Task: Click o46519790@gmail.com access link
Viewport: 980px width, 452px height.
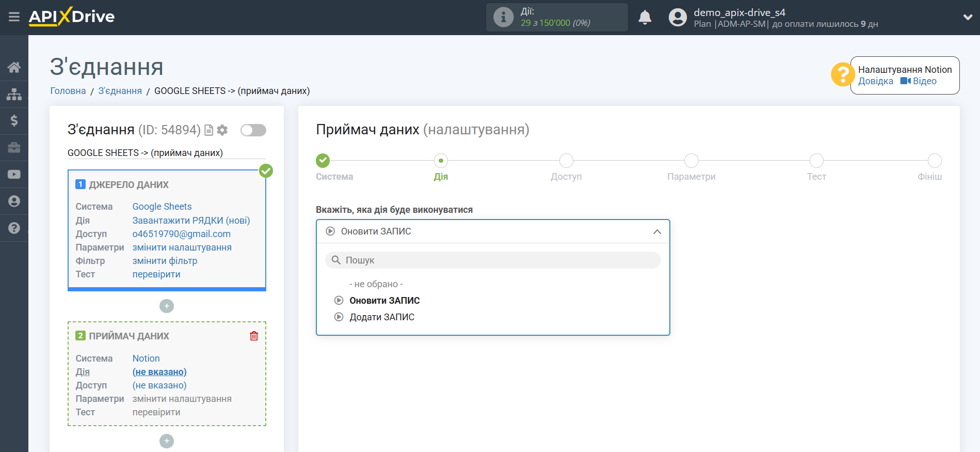Action: coord(182,234)
